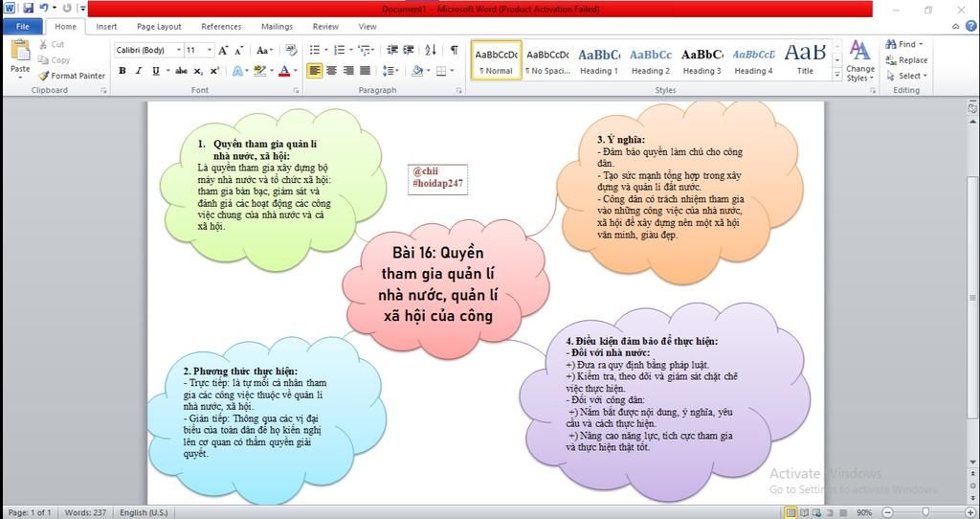This screenshot has width=980, height=519.
Task: Click the Replace button
Action: [906, 60]
